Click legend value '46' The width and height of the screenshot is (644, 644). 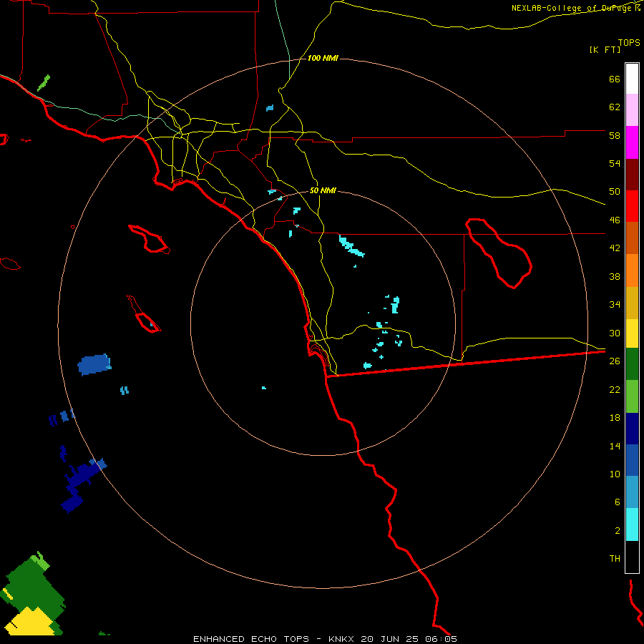point(615,220)
